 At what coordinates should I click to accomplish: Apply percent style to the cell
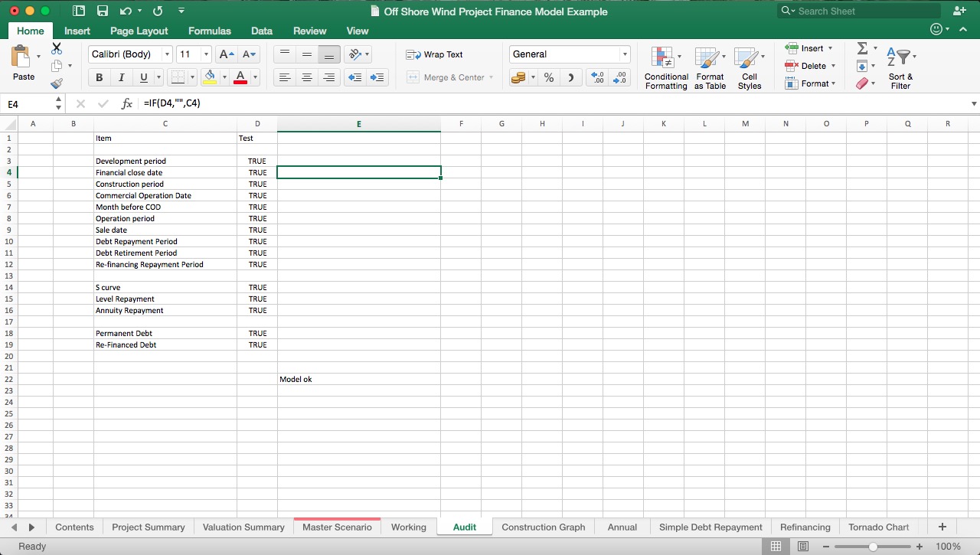point(548,77)
